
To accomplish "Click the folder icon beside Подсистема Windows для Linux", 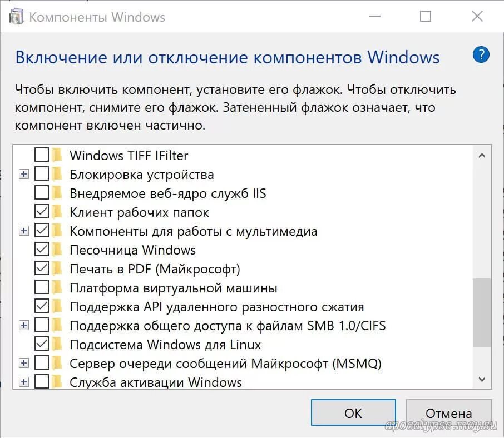I will (57, 344).
